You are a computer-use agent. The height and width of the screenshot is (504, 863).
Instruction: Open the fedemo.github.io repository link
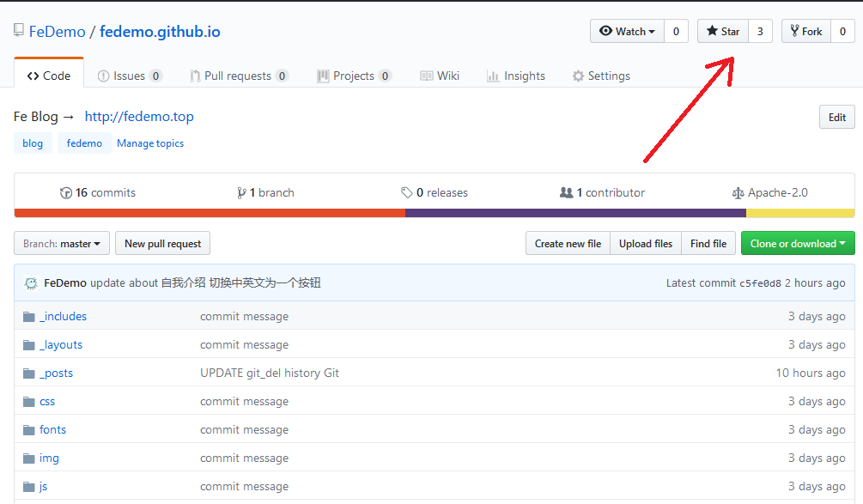tap(160, 32)
